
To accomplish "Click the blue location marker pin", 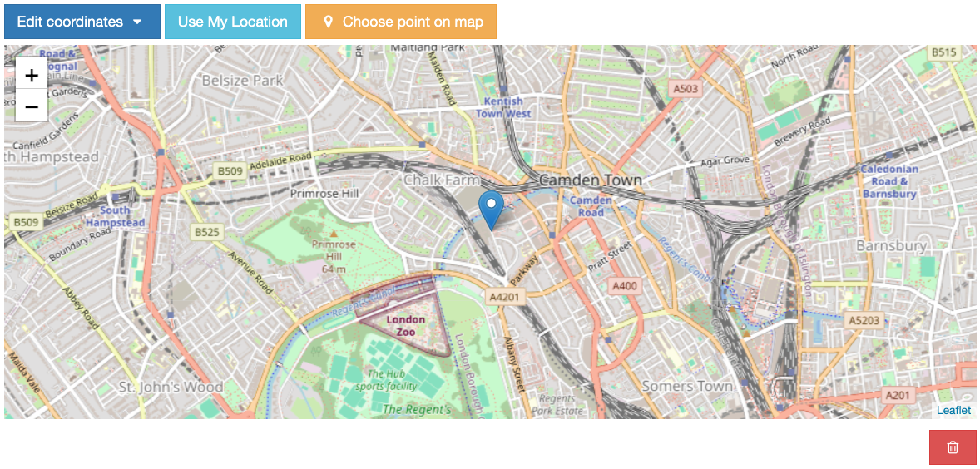I will 491,211.
